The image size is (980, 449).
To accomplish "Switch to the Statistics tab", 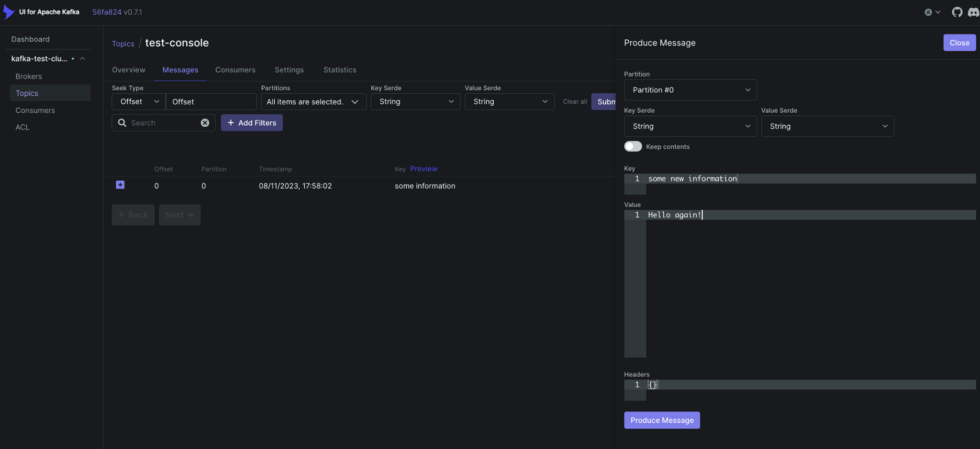I will 339,70.
